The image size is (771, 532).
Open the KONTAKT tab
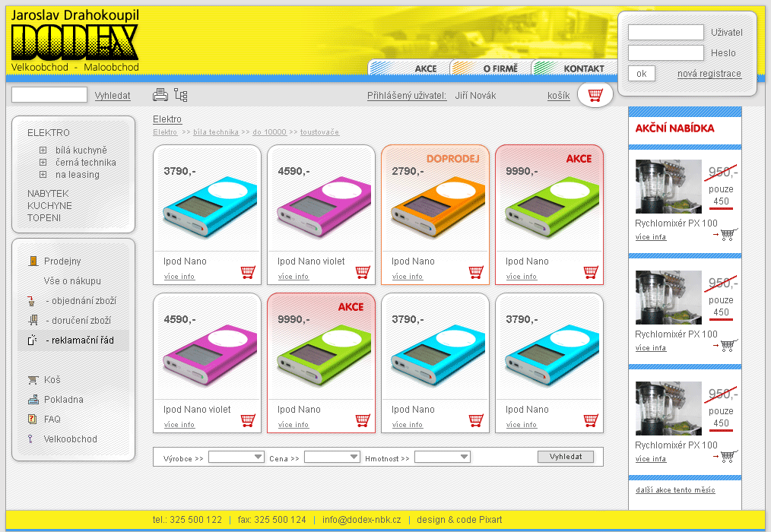(x=574, y=68)
